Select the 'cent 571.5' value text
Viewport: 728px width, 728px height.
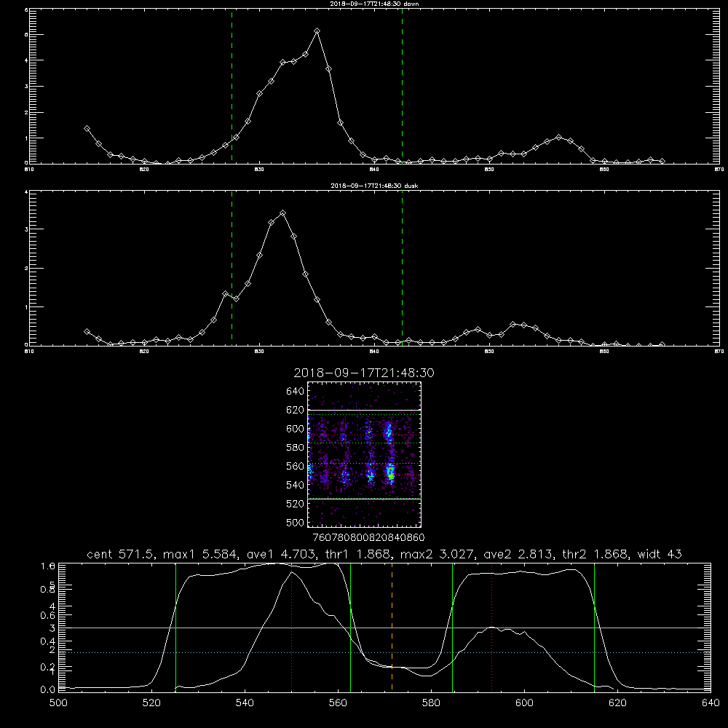(120, 554)
